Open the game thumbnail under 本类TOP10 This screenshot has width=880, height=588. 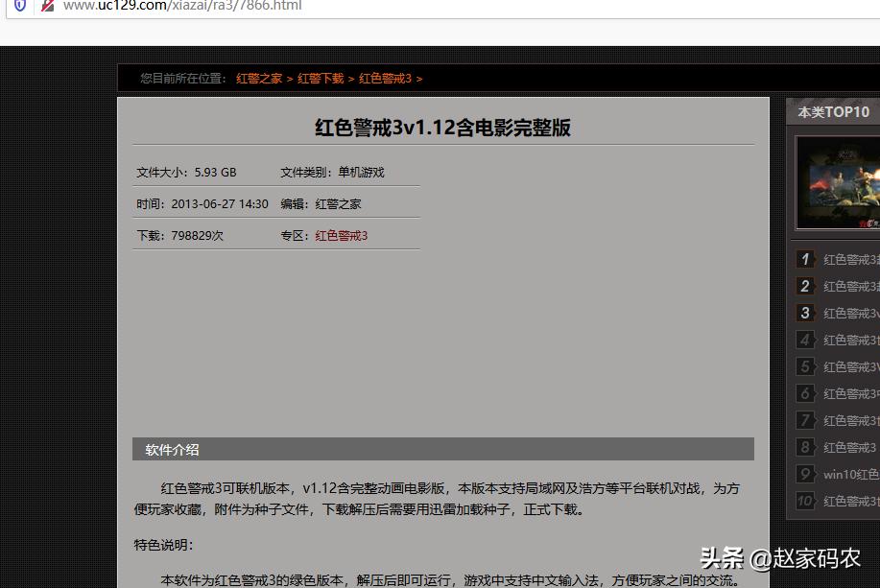point(838,181)
